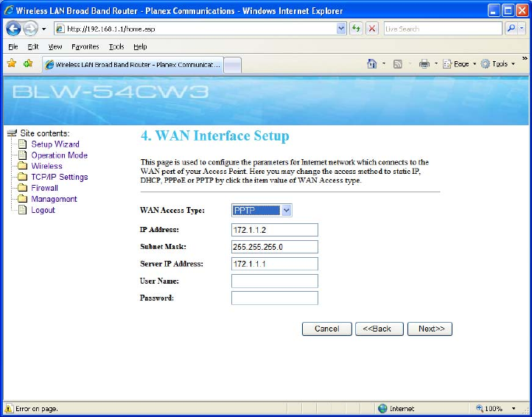532x417 pixels.
Task: Open the Edit menu
Action: click(x=33, y=47)
